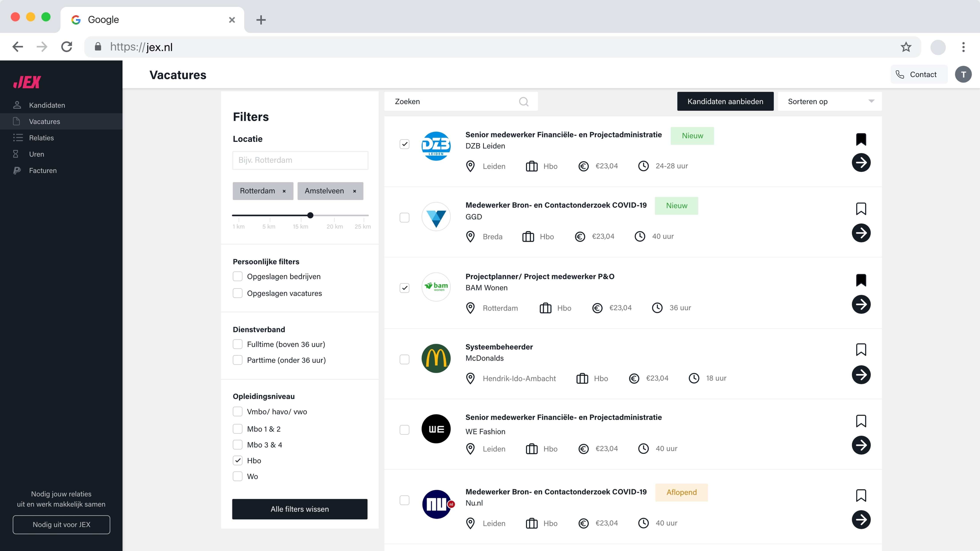980x551 pixels.
Task: Check the Opgeslagen vacatures filter
Action: pos(237,293)
